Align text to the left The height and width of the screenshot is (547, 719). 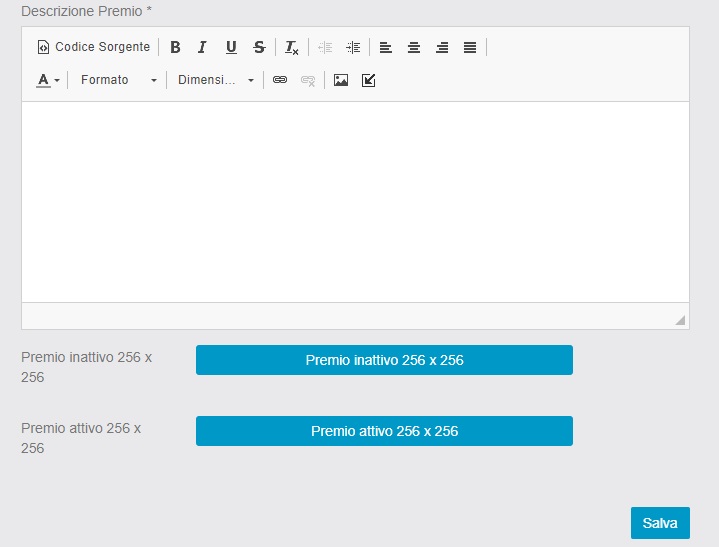385,47
